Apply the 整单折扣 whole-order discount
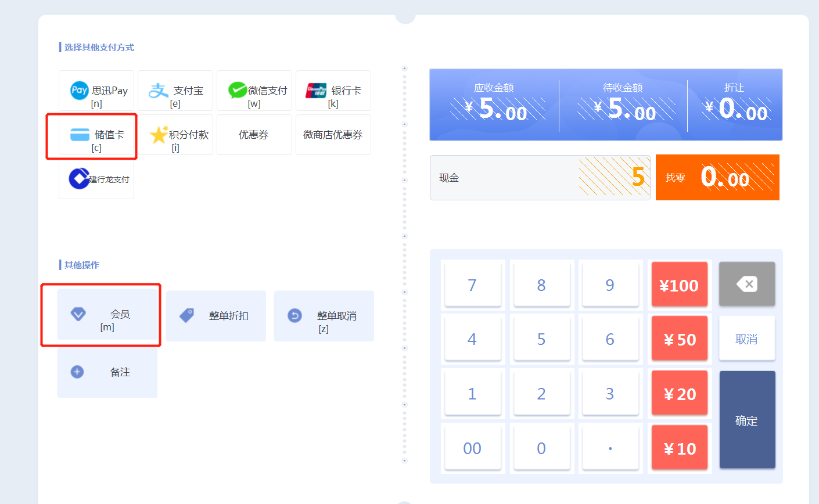The width and height of the screenshot is (819, 504). click(x=215, y=316)
